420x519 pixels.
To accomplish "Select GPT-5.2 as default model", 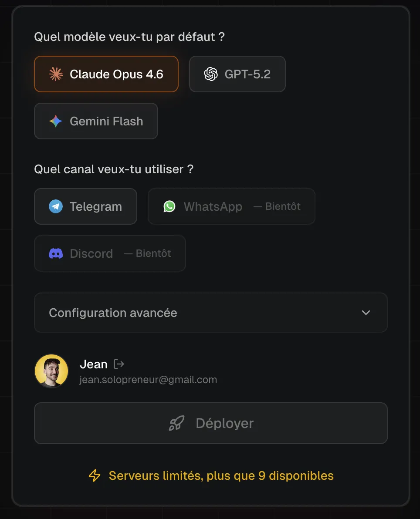I will [x=237, y=74].
